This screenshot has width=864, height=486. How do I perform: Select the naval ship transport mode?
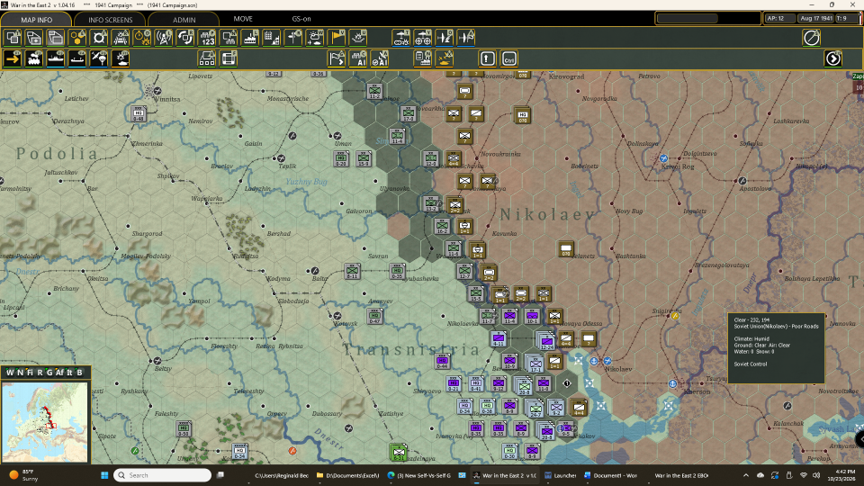56,58
